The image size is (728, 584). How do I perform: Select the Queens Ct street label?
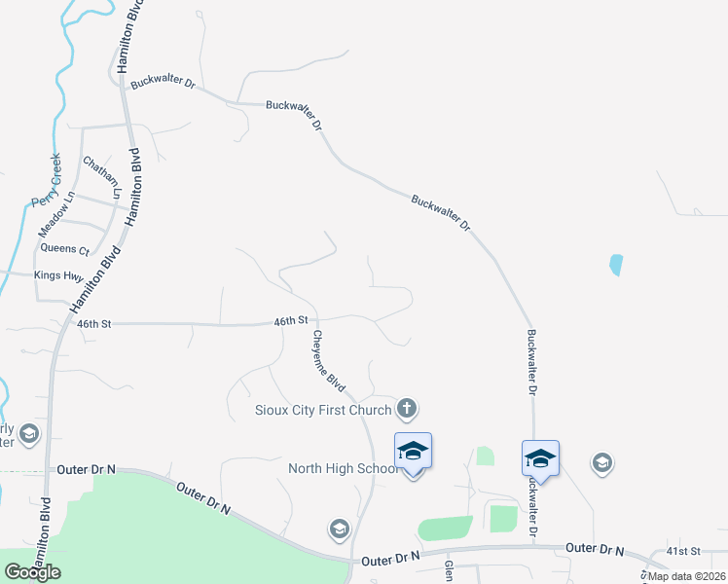tap(64, 249)
